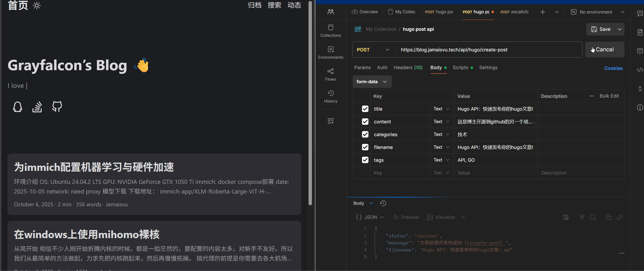Switch to the Scripts tab

[461, 67]
